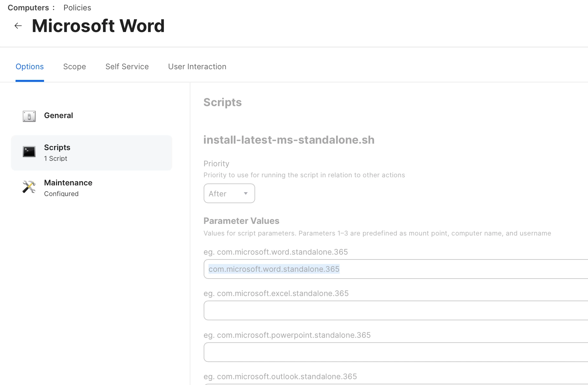Open the Scope tab
Image resolution: width=588 pixels, height=385 pixels.
(x=74, y=67)
